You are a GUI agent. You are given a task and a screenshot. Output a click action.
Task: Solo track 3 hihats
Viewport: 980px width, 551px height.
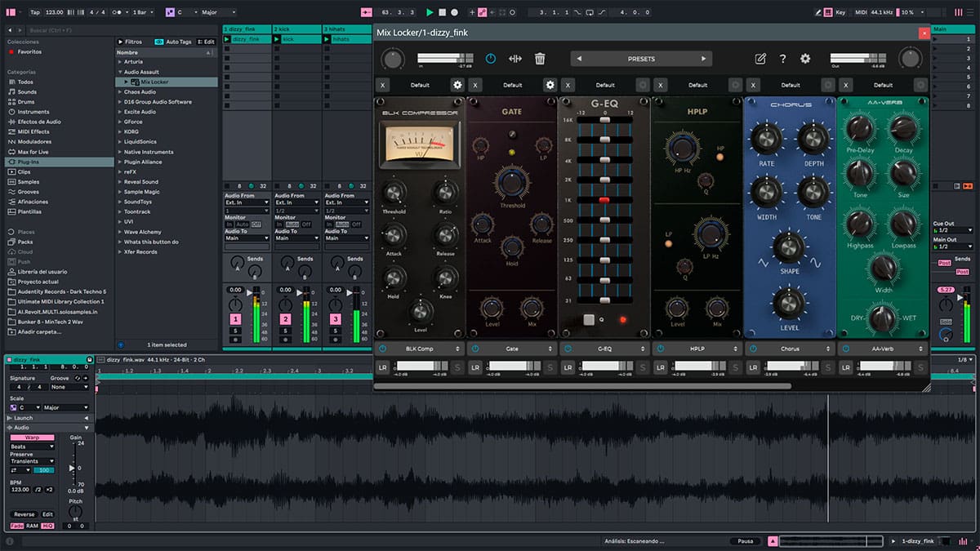point(336,331)
